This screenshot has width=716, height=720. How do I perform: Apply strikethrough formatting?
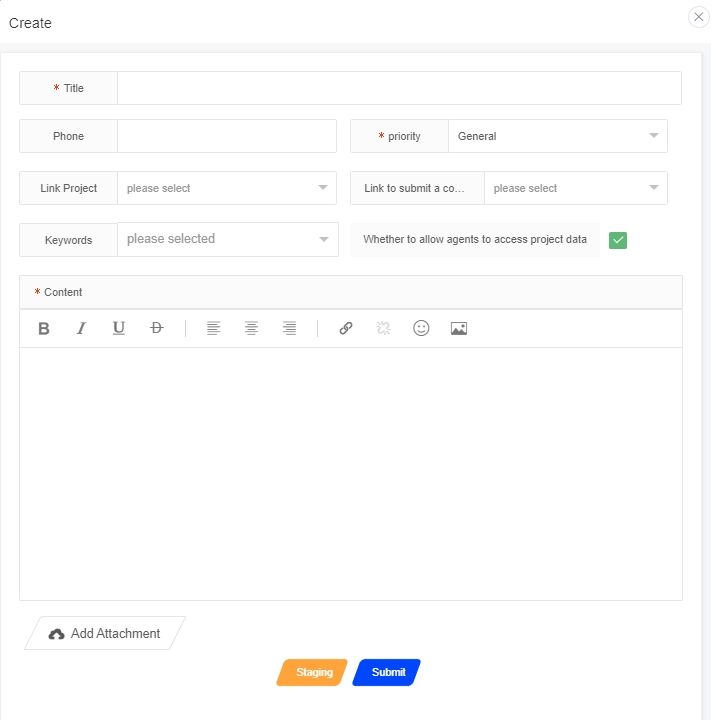point(157,328)
